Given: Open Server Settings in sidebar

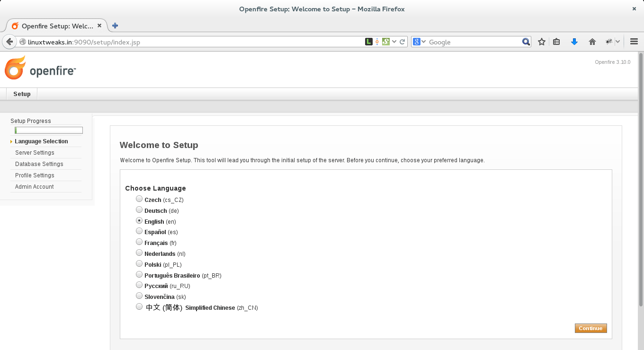Looking at the screenshot, I should [35, 153].
